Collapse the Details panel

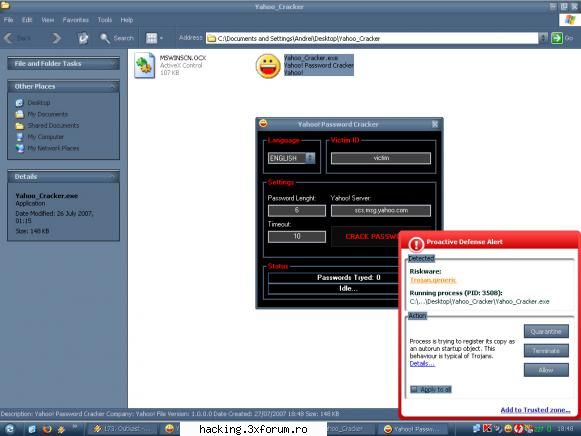[x=113, y=177]
